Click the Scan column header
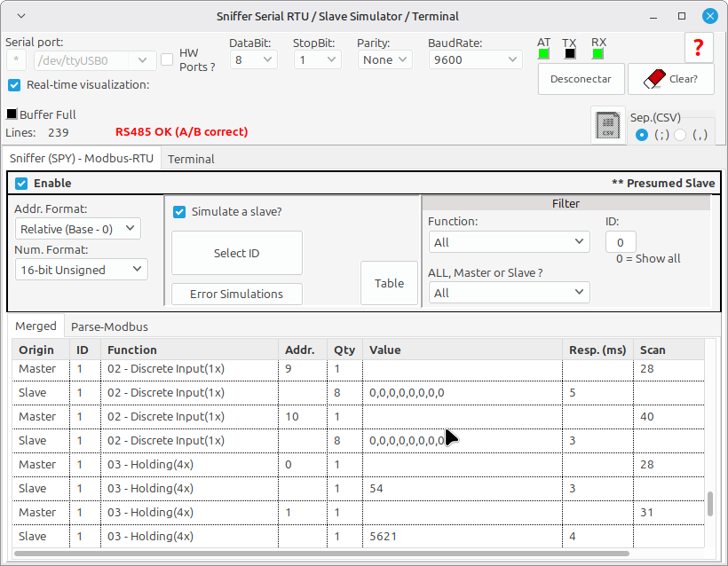The width and height of the screenshot is (728, 566). click(x=669, y=350)
